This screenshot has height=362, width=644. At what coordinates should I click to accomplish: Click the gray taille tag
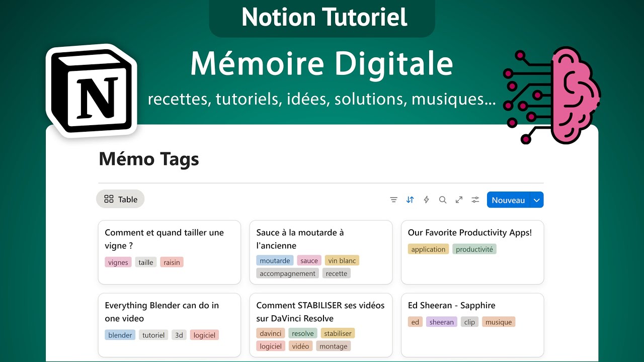tap(146, 262)
